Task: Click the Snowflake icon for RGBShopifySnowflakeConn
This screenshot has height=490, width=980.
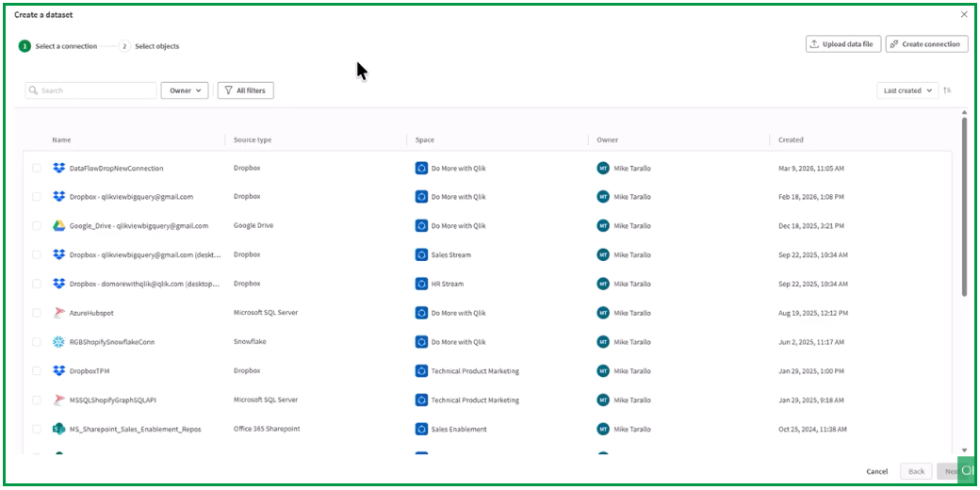Action: 58,342
